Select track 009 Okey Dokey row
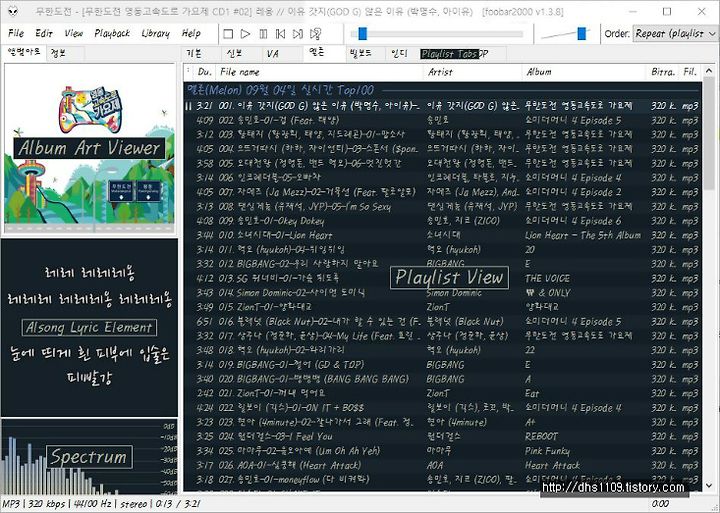Image resolution: width=720 pixels, height=513 pixels. pyautogui.click(x=443, y=221)
